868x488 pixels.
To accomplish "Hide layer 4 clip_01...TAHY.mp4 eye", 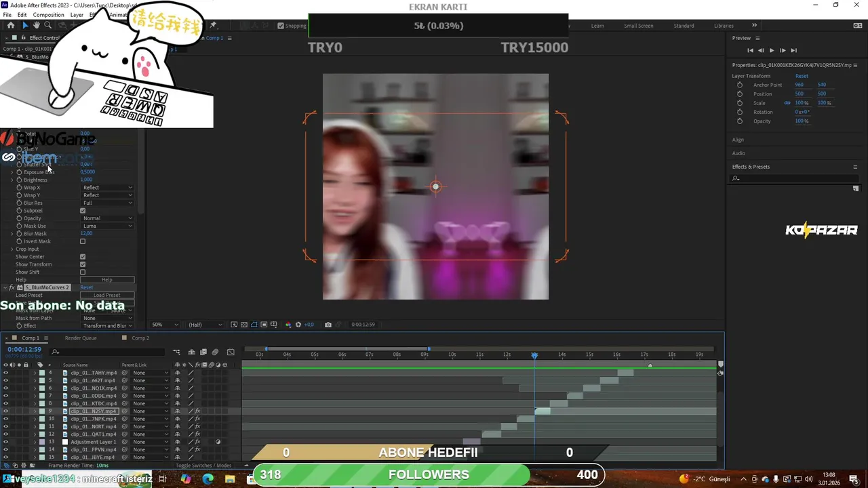I will (5, 373).
